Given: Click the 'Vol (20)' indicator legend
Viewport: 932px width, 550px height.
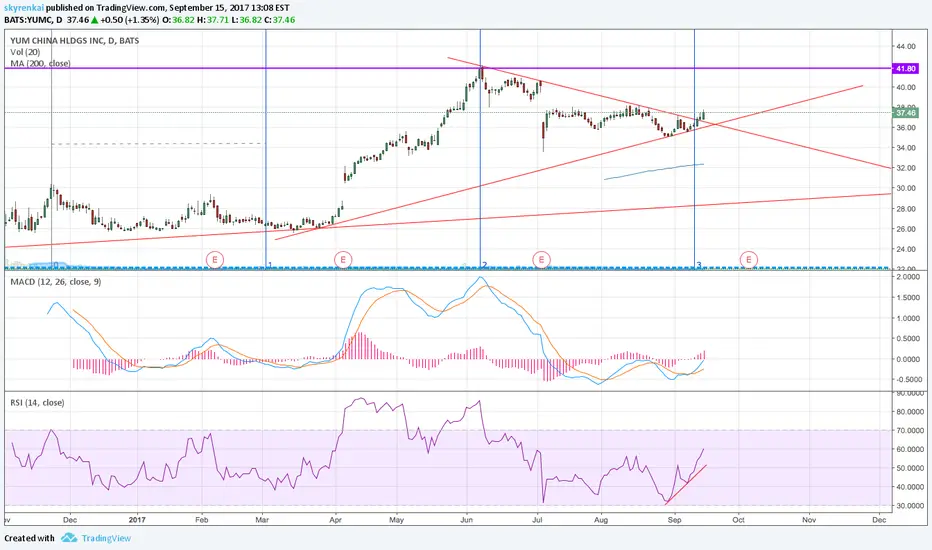Looking at the screenshot, I should click(25, 52).
